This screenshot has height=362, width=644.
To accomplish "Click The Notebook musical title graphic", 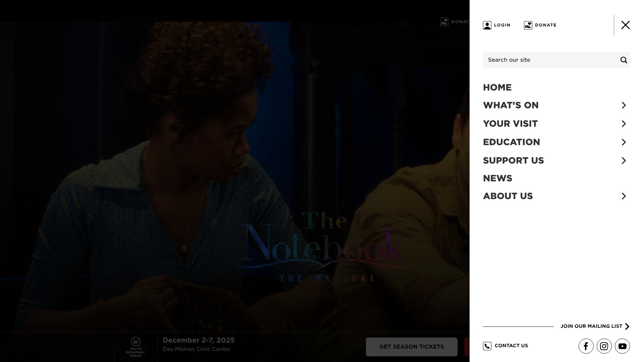I will coord(324,246).
